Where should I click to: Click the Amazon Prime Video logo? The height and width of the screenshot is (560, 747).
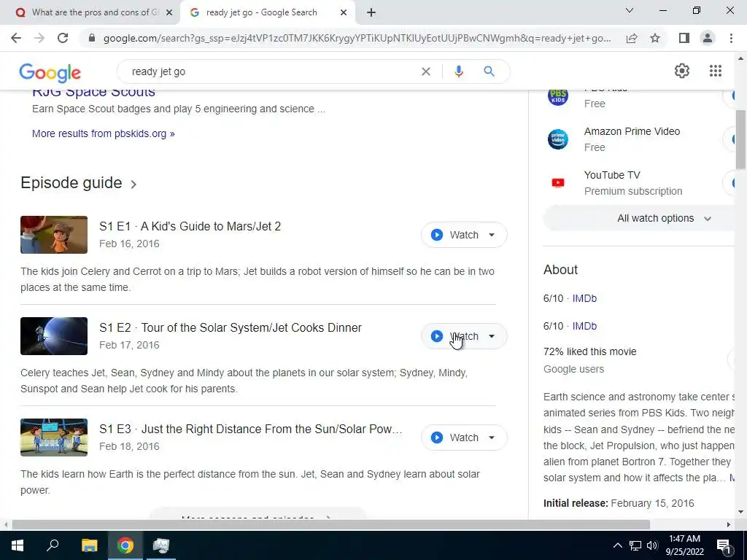557,139
